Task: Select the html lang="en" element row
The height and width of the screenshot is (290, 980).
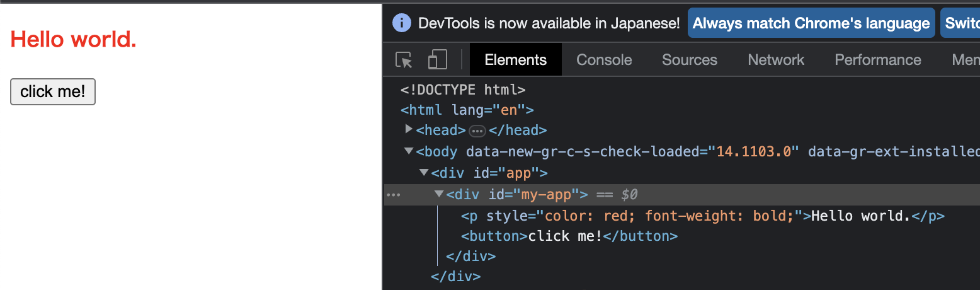Action: coord(467,110)
